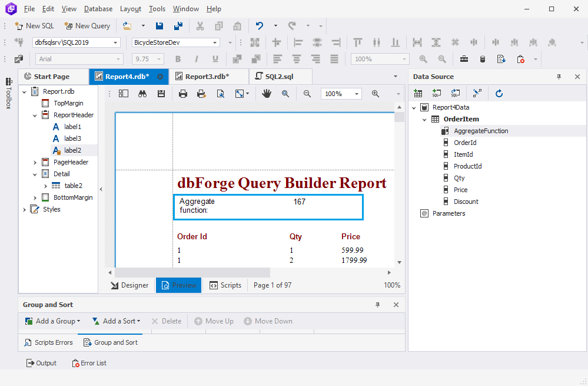Collapse the report explorer with the splitter arrow

pos(101,189)
